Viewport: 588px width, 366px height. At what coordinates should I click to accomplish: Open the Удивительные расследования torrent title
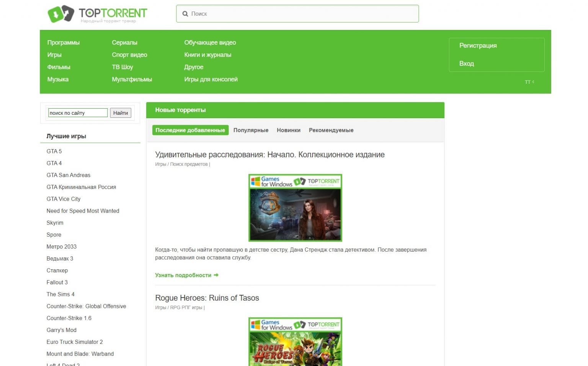pyautogui.click(x=270, y=155)
